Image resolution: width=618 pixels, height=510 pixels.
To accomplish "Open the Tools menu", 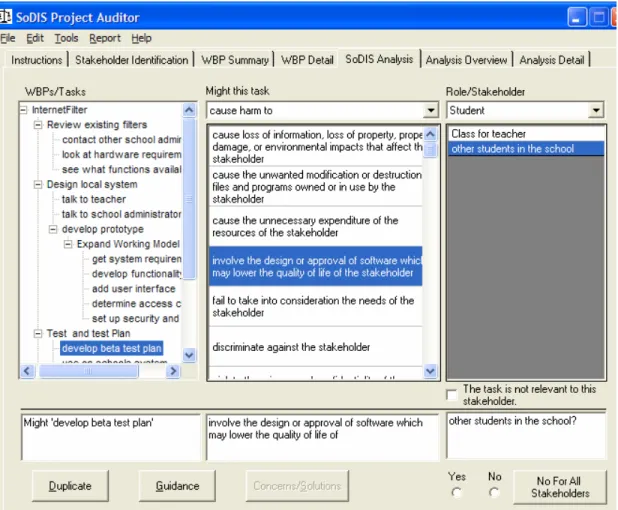I will point(66,38).
